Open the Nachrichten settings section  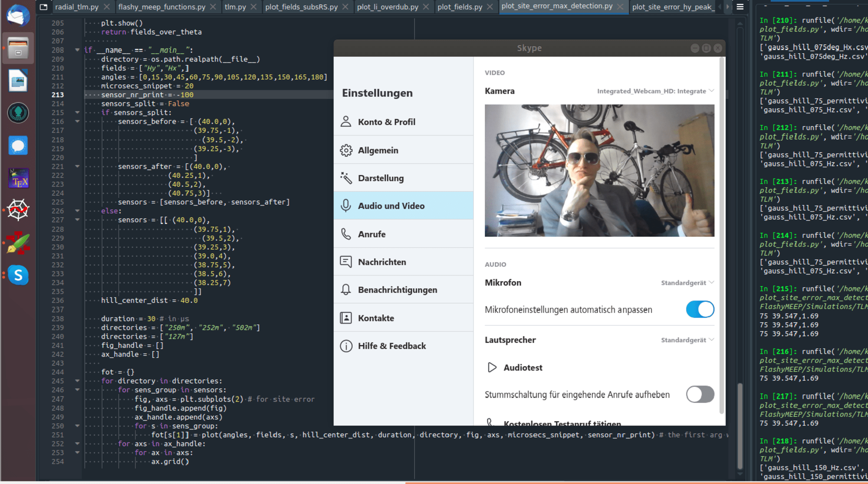(x=404, y=262)
